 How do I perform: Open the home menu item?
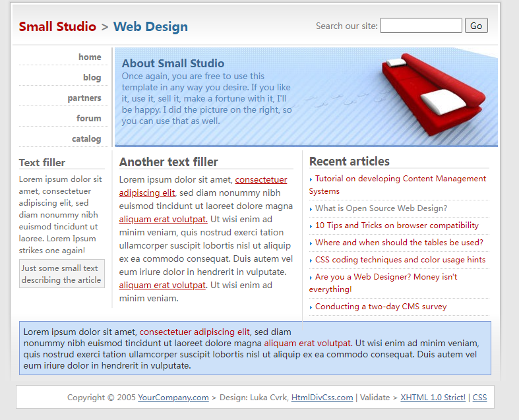(90, 57)
